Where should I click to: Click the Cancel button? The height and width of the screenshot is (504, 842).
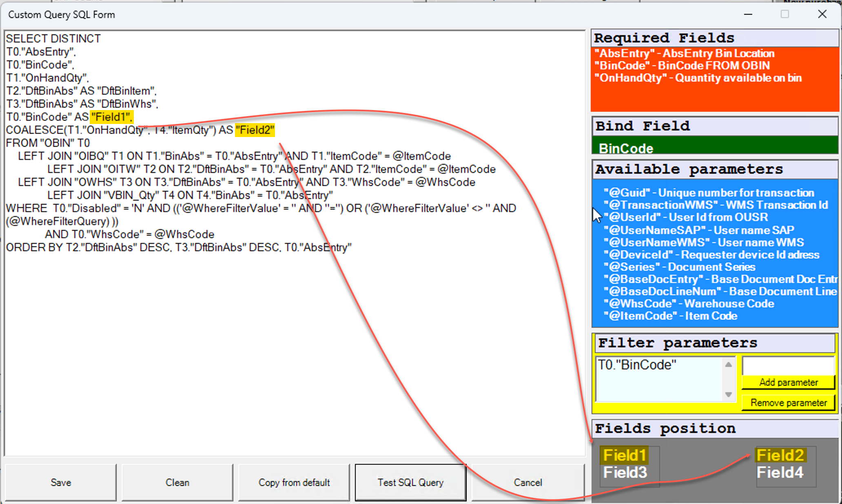coord(527,482)
